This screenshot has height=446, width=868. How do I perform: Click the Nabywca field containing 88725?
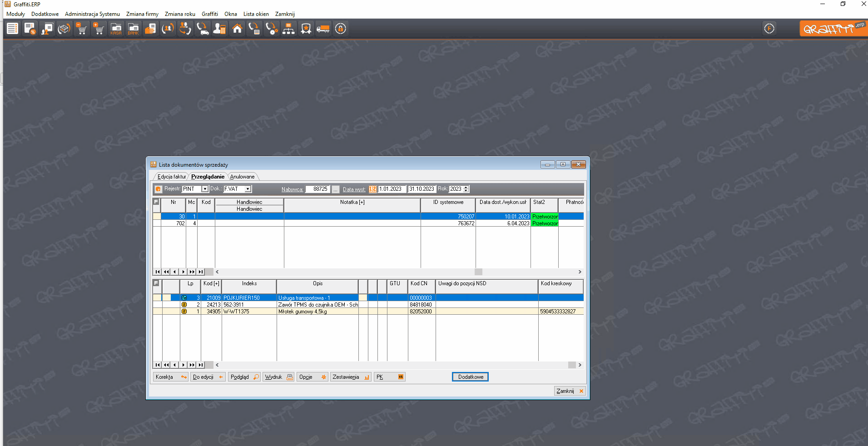pyautogui.click(x=317, y=189)
